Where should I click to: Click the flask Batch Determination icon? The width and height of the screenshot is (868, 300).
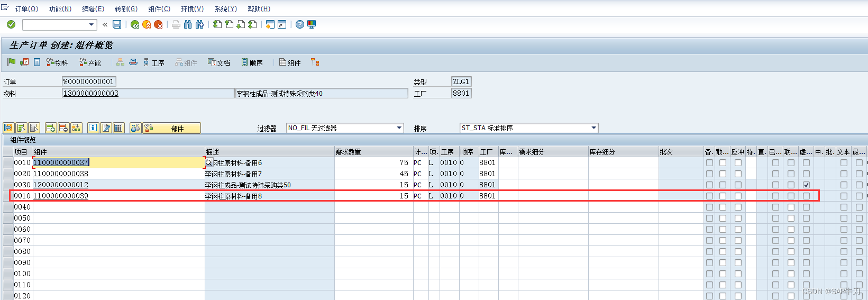(135, 128)
